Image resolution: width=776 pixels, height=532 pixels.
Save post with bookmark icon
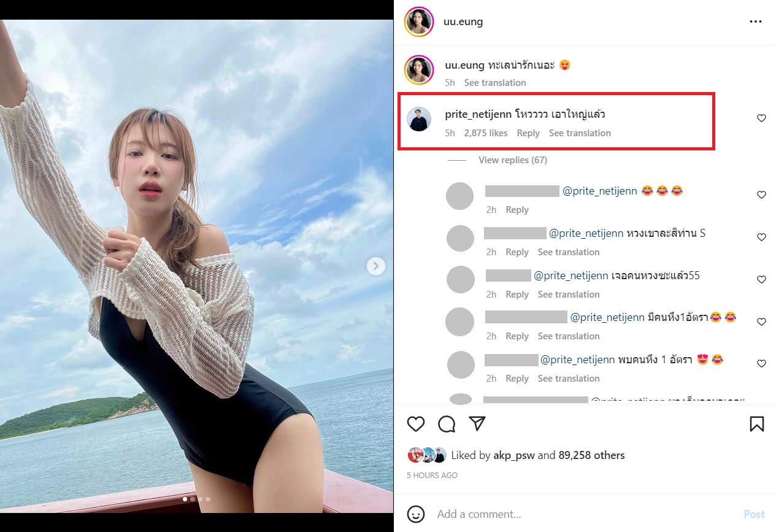[756, 424]
